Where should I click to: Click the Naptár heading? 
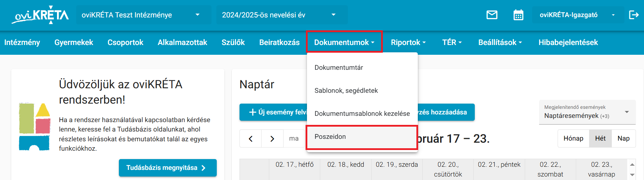click(x=257, y=84)
